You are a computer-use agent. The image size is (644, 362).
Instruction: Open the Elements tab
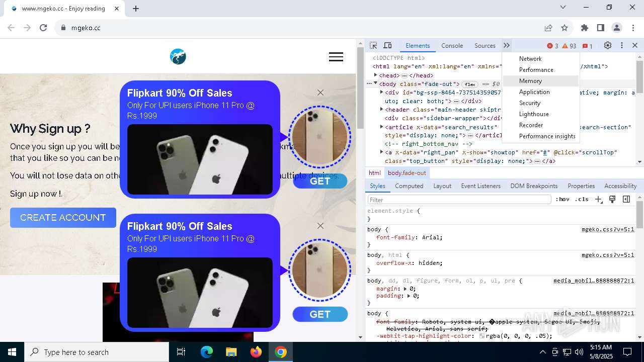(418, 46)
